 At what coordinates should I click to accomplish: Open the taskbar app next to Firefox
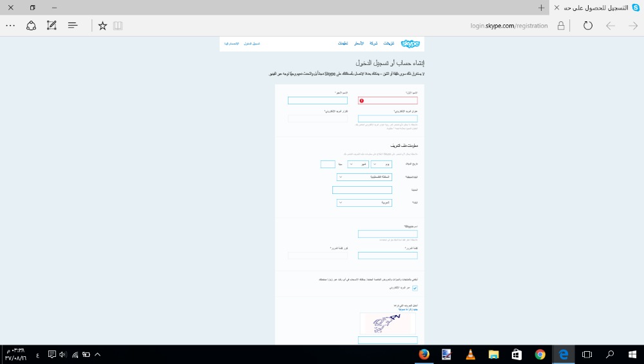pos(447,354)
